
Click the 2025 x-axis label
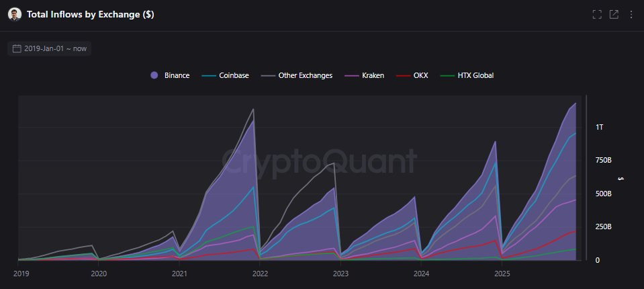coord(501,273)
